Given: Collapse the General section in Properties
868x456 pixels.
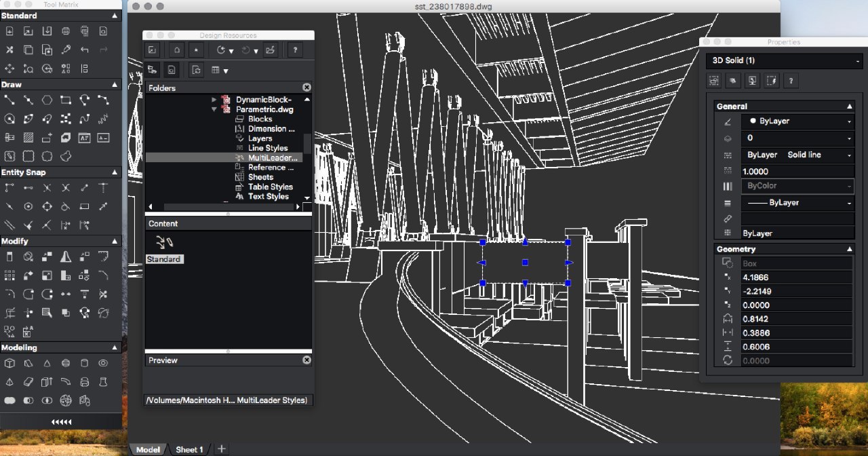Looking at the screenshot, I should point(849,106).
